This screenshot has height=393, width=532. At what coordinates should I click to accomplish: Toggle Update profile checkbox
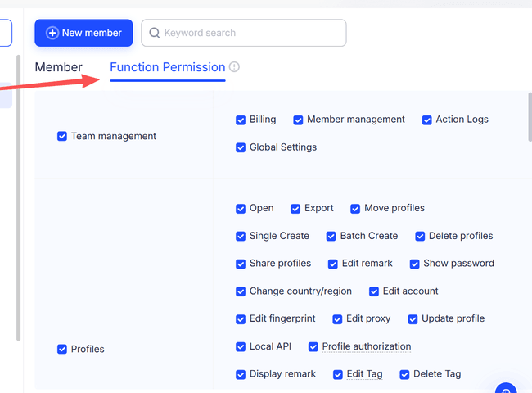coord(413,319)
